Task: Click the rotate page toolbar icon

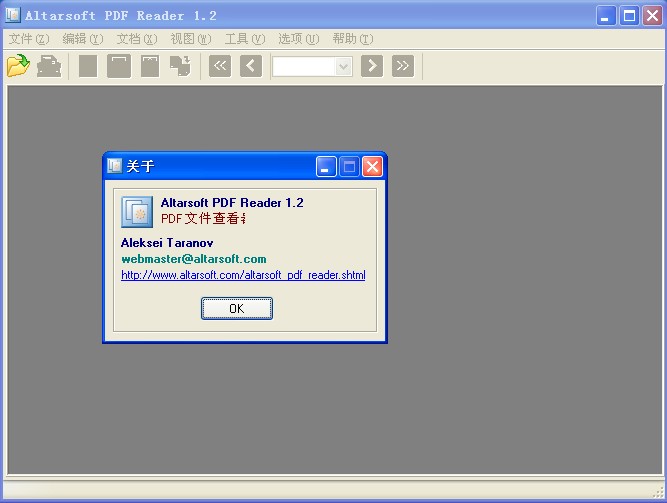Action: (180, 66)
